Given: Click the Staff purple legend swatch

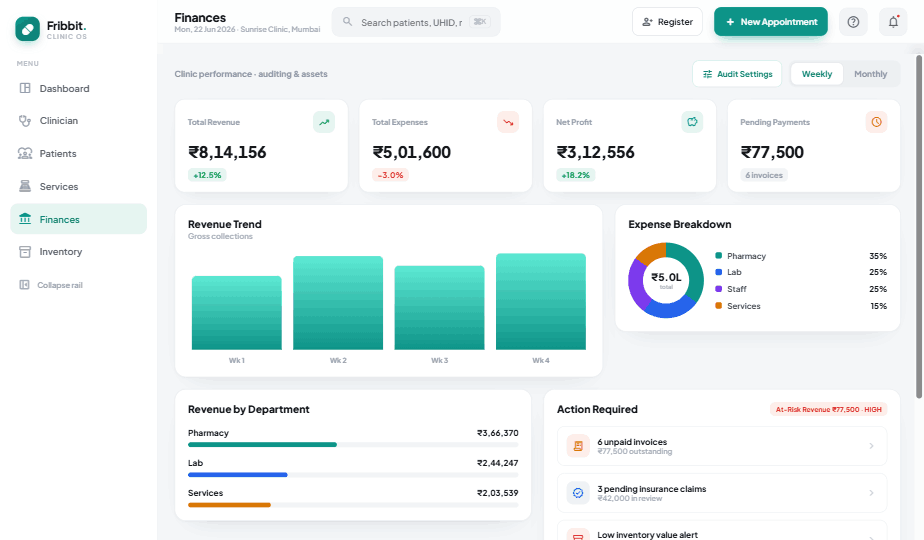Looking at the screenshot, I should 718,289.
